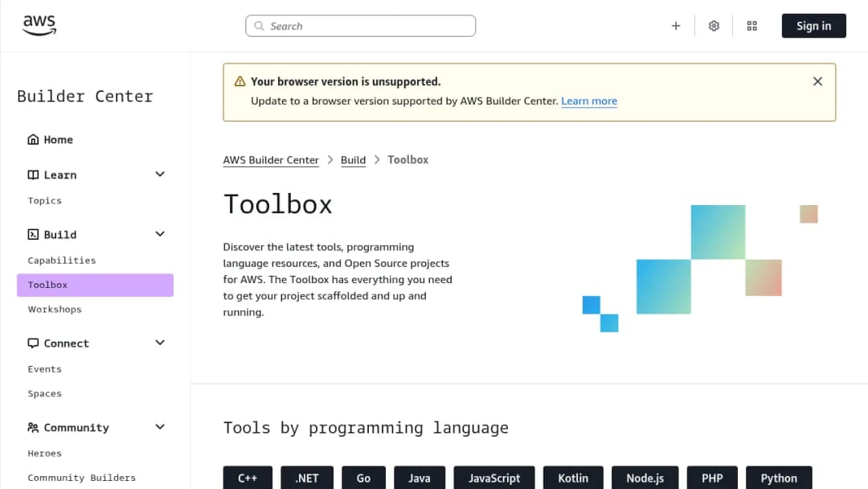Collapse the Build section chevron
The image size is (868, 489).
160,234
